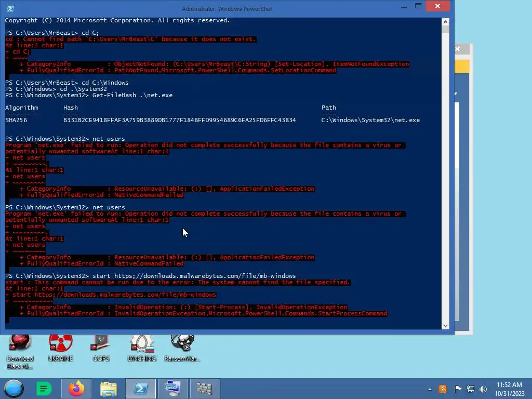Click the 'Administrator: Windows PowerShell' title bar
Image resolution: width=532 pixels, height=399 pixels.
pos(227,9)
